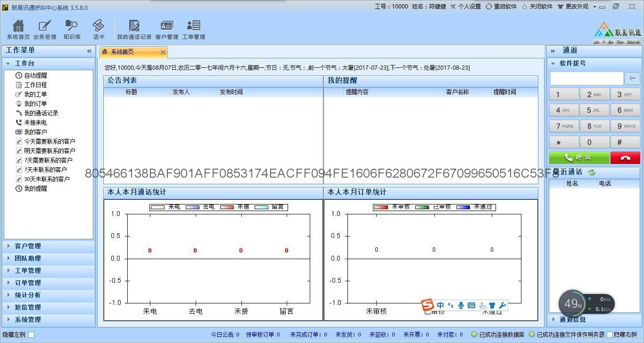Open 知识库 toolbar icon
Screen dimensions: 644x343
click(x=72, y=29)
